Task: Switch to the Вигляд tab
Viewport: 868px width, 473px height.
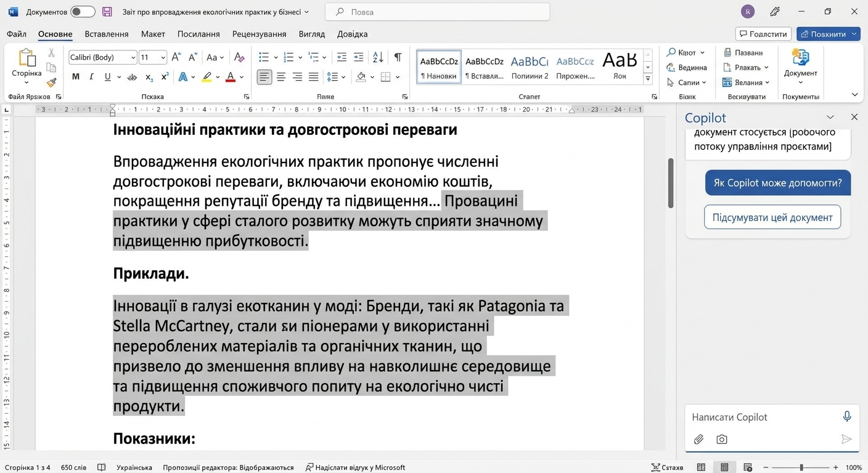Action: (x=311, y=34)
